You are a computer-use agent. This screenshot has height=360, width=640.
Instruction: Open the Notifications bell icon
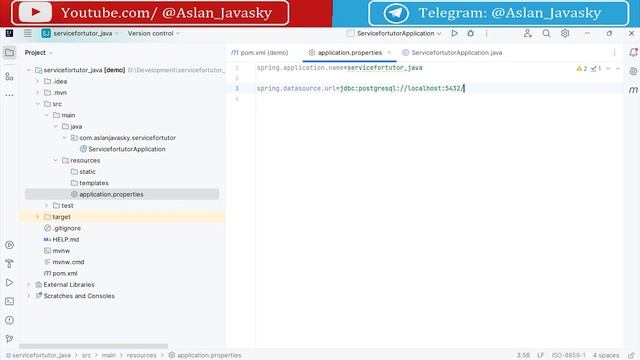click(633, 52)
